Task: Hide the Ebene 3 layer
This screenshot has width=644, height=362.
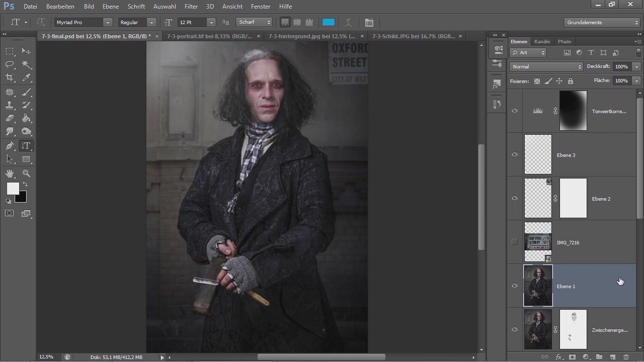Action: pos(514,154)
